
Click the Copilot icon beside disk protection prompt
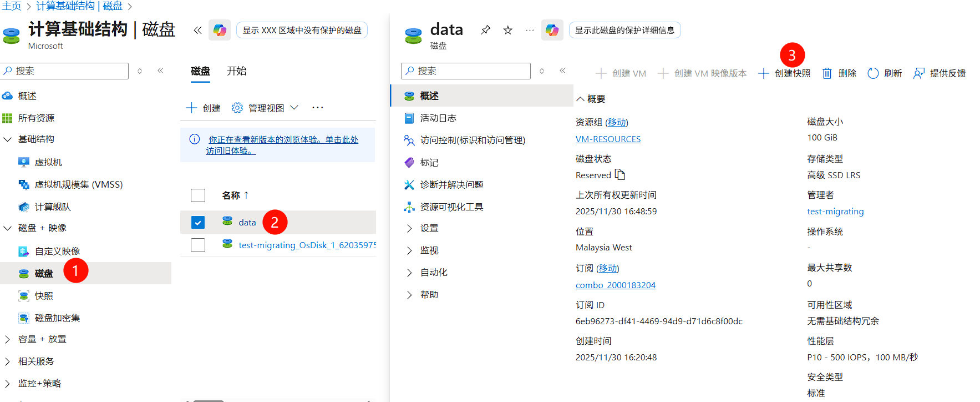pyautogui.click(x=552, y=30)
